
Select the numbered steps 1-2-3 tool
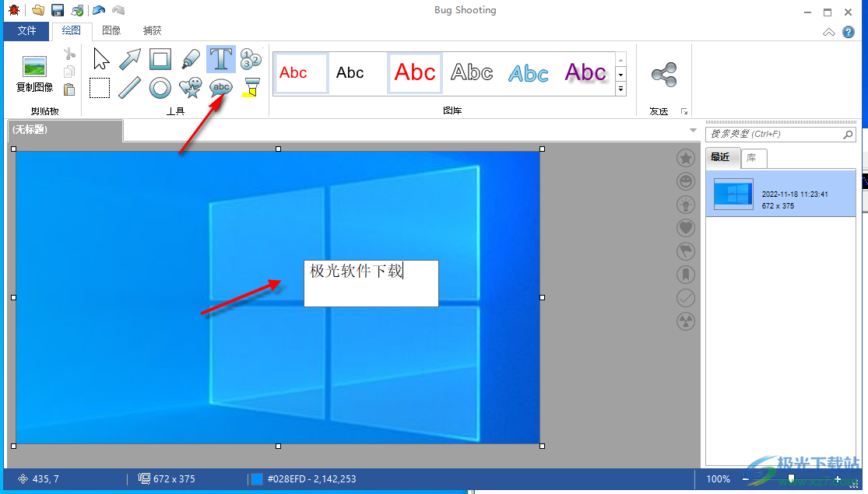251,59
